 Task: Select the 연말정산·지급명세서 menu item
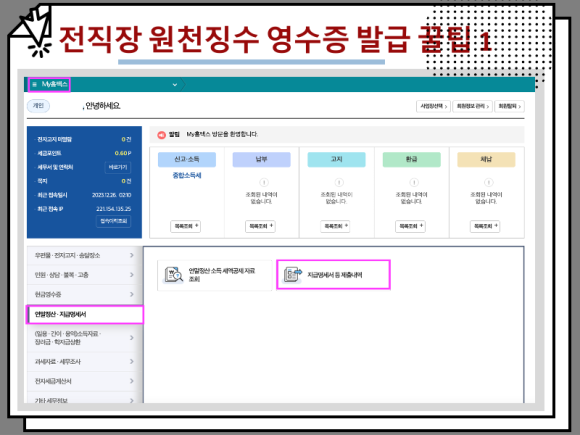point(85,314)
